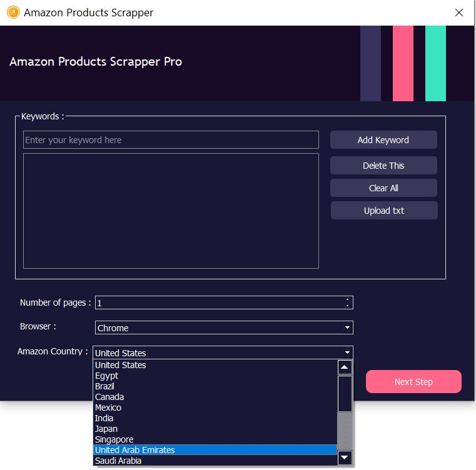Image resolution: width=476 pixels, height=470 pixels.
Task: Select Saudi Arabia from country list
Action: coord(215,461)
